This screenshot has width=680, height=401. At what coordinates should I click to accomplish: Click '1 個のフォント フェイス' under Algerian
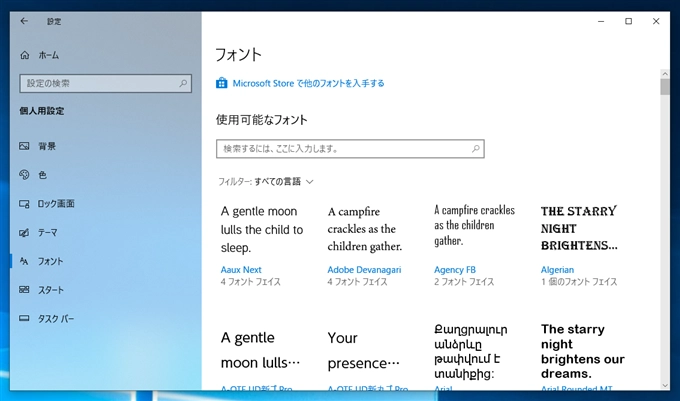click(579, 282)
